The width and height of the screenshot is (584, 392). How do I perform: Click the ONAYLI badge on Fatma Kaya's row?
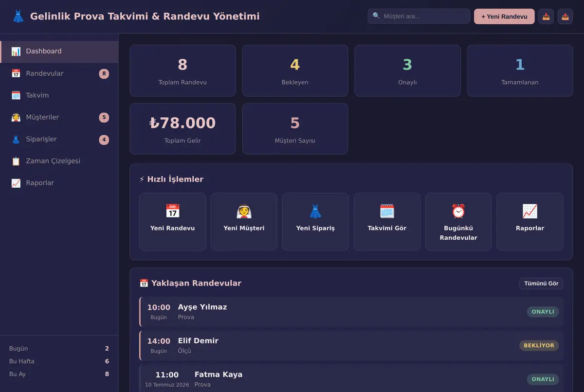coord(543,379)
